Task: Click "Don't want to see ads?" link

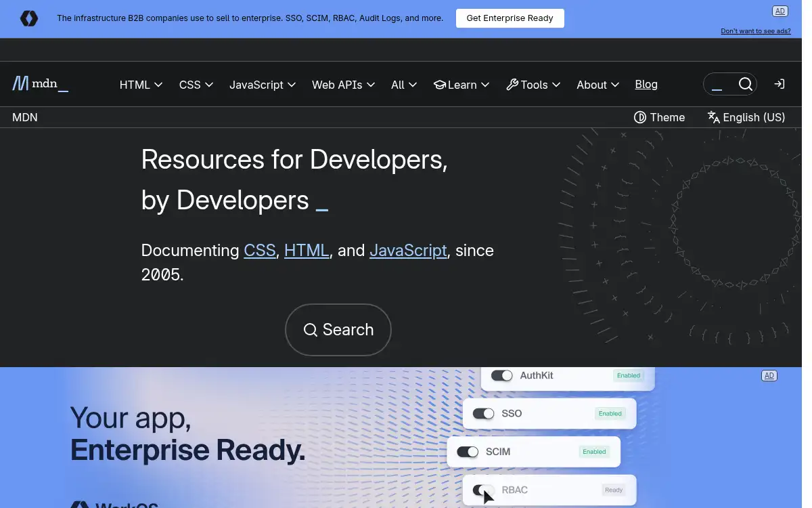Action: click(x=755, y=31)
